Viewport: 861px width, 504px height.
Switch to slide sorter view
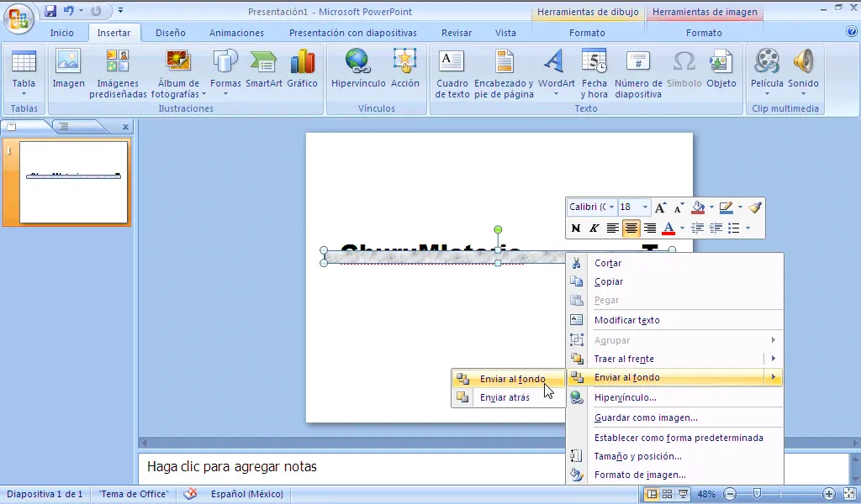[667, 494]
